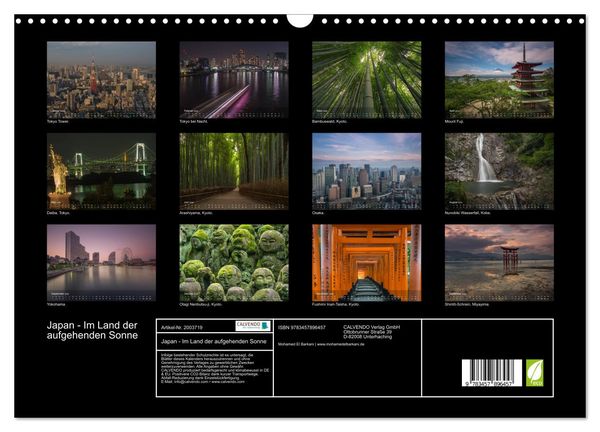Viewport: 600px width, 432px height.
Task: Click the mohamedelbarkani.de website link
Action: pos(341,344)
